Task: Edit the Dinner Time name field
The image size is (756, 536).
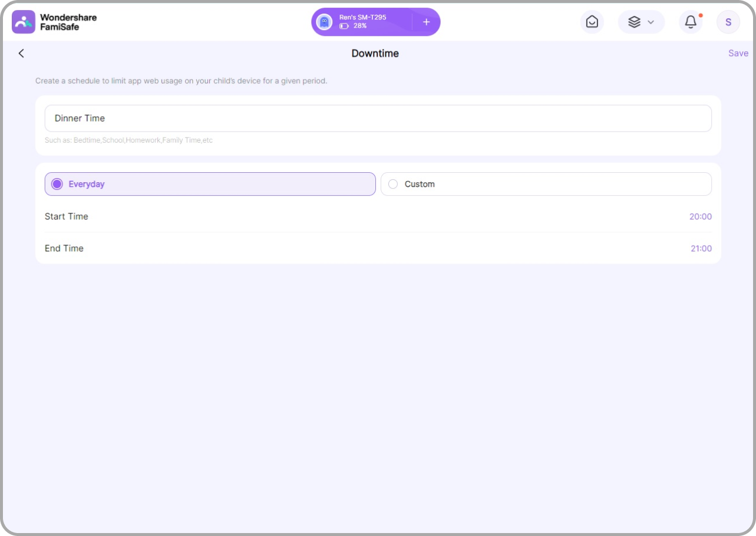Action: click(x=378, y=119)
